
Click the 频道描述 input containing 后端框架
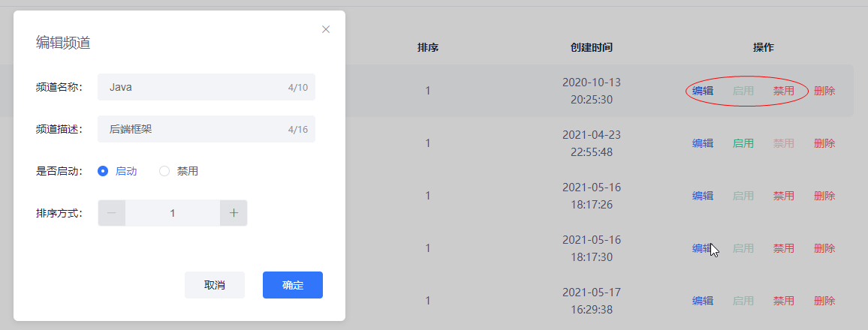pos(206,129)
